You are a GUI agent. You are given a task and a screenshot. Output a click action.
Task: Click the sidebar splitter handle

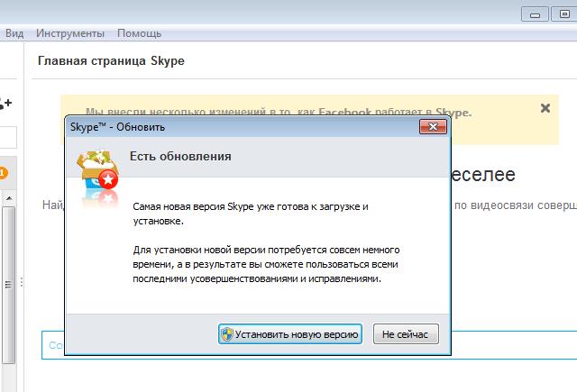click(22, 282)
